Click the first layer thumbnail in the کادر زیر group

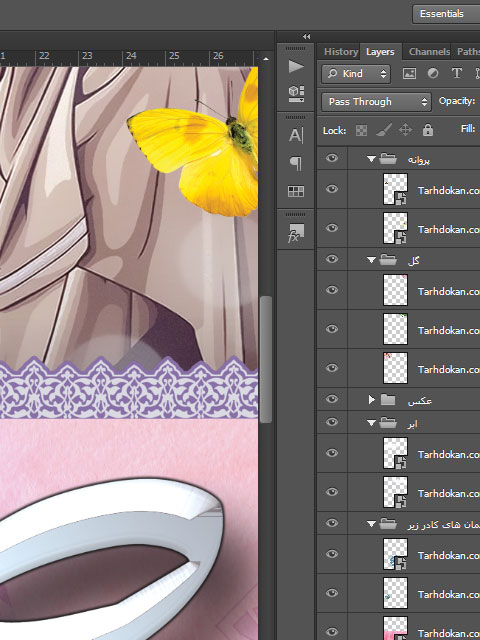pyautogui.click(x=395, y=554)
